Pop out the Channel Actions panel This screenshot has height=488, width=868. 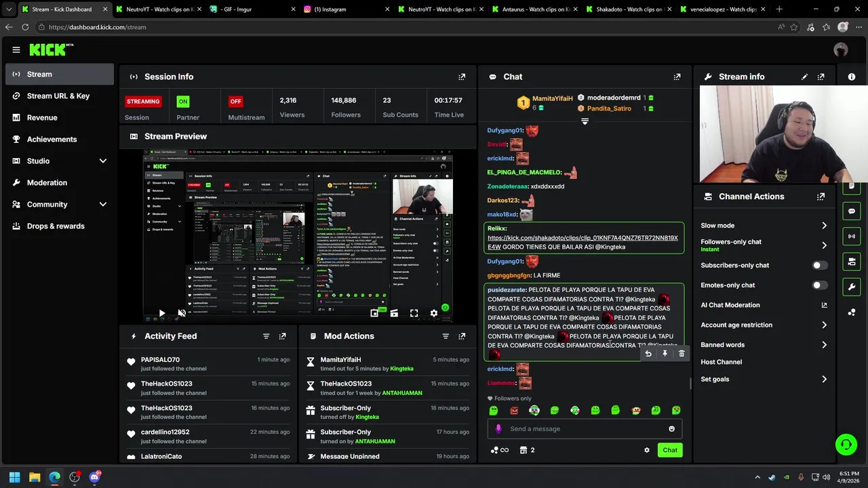click(x=821, y=197)
